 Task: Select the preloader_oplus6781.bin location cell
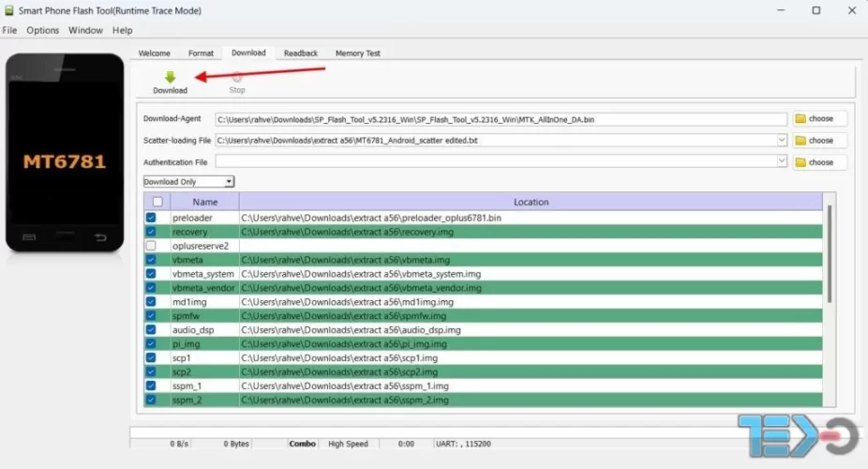coord(531,218)
